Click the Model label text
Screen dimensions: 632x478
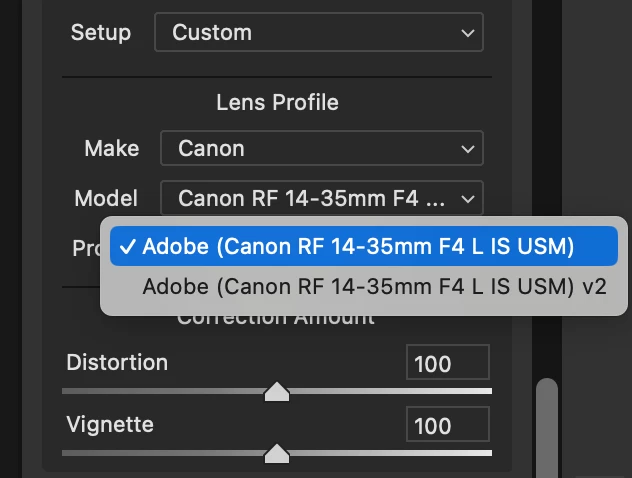[x=106, y=198]
